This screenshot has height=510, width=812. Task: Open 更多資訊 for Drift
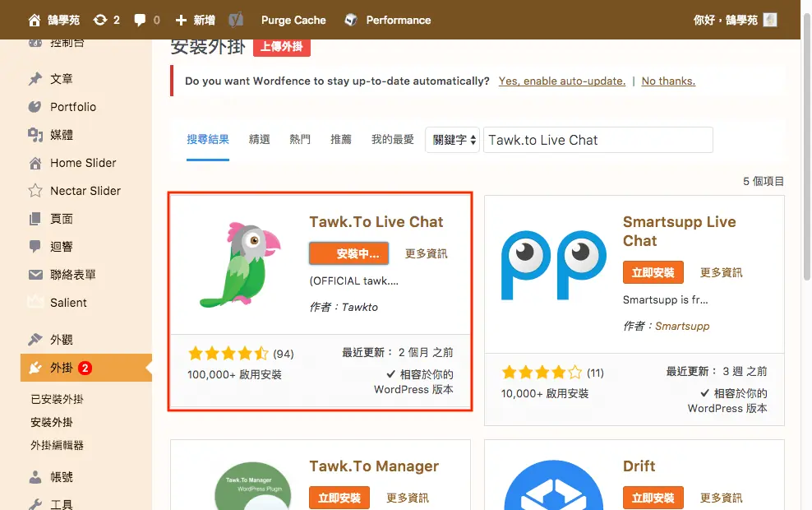(x=722, y=498)
